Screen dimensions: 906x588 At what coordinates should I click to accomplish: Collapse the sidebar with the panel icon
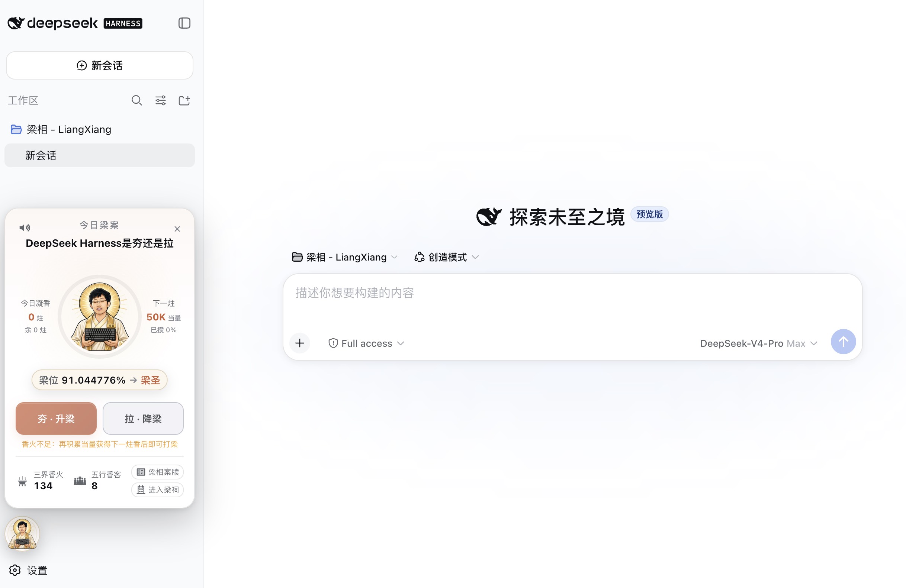pos(184,23)
